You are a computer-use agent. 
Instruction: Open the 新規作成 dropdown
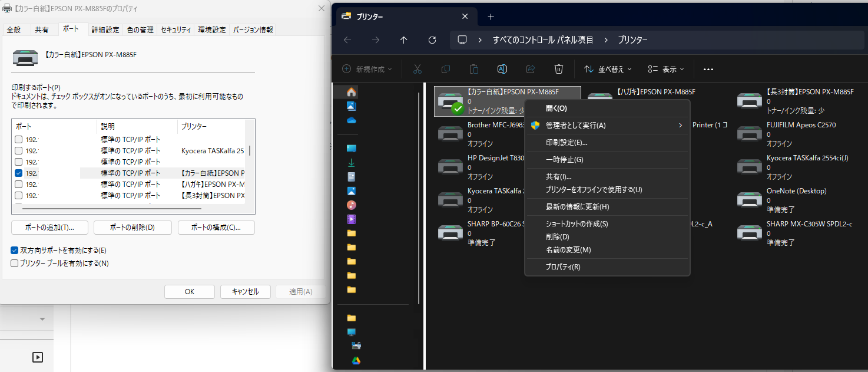pos(367,69)
